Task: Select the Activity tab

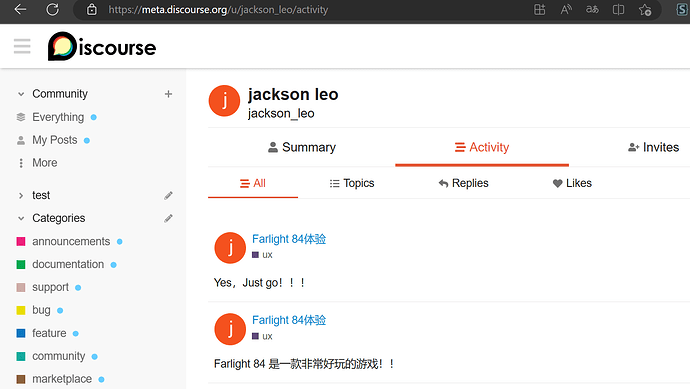Action: coord(482,147)
